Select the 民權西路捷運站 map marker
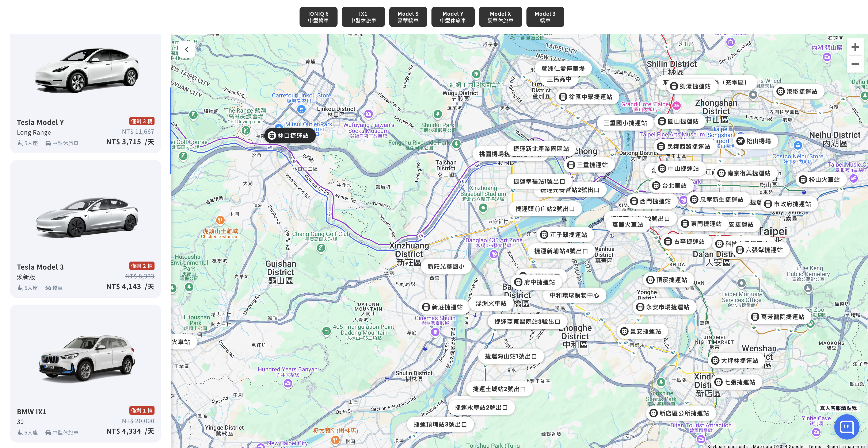 pyautogui.click(x=685, y=146)
